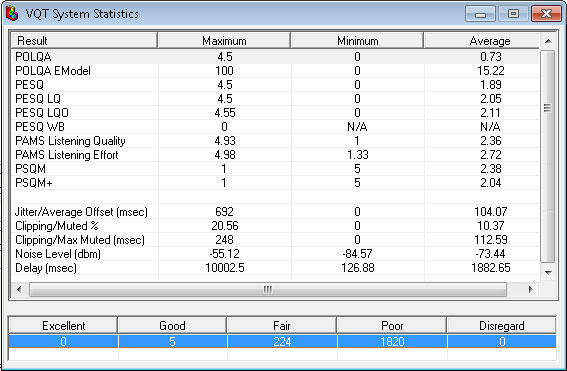Select the POLQA row
This screenshot has width=567, height=371.
click(275, 57)
